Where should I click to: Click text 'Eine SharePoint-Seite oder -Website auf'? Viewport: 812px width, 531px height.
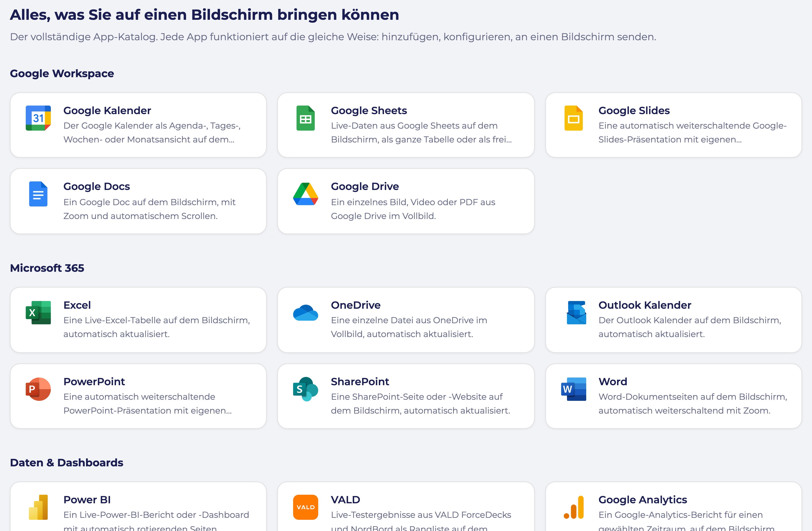coord(417,397)
